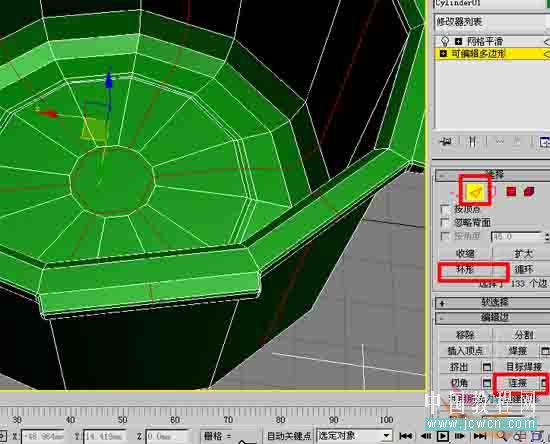This screenshot has height=444, width=550.
Task: Click blue Z-axis gizmo arrow
Action: [x=109, y=80]
